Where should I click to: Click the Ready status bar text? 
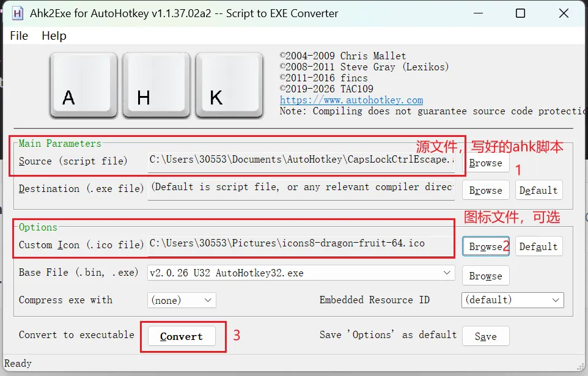18,363
